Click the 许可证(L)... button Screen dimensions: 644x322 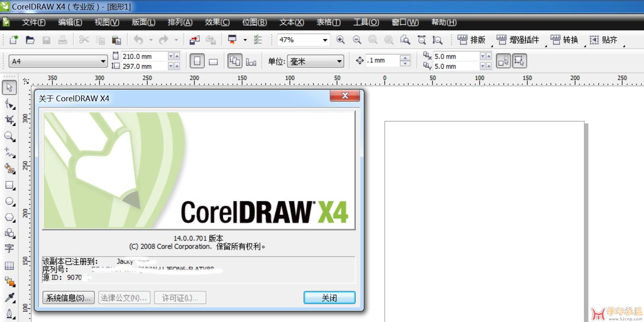click(x=180, y=298)
